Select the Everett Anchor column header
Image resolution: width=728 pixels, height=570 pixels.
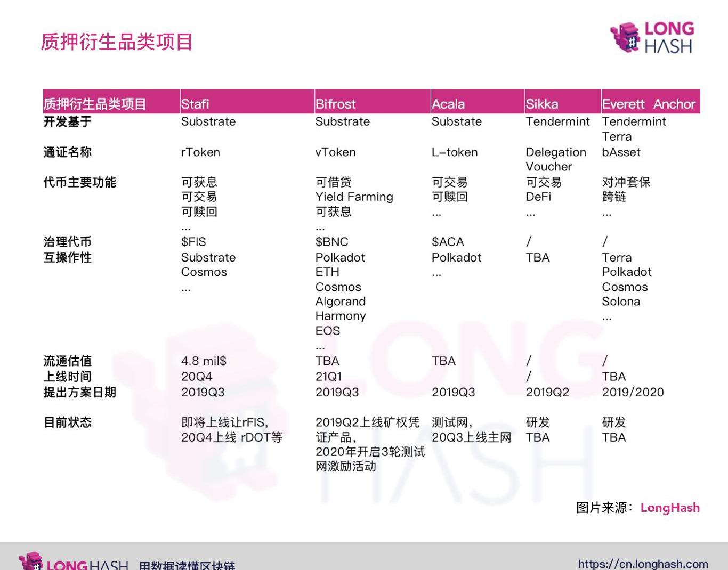point(648,104)
